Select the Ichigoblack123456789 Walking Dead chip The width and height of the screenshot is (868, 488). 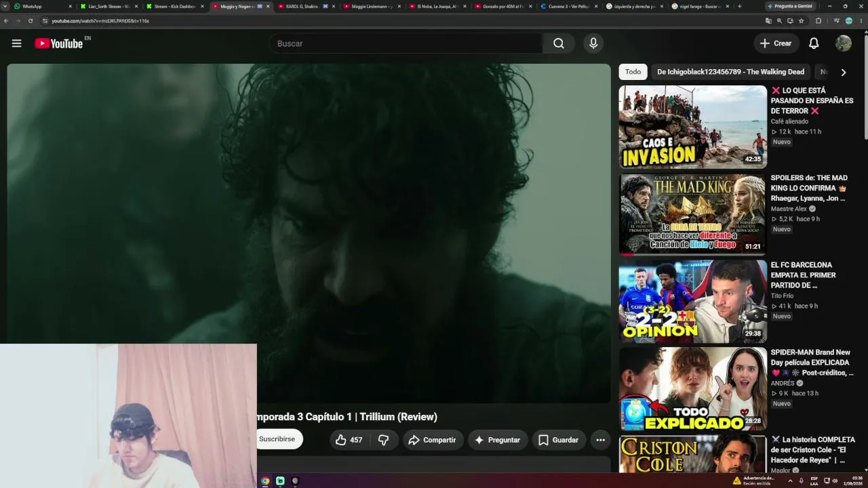coord(730,72)
